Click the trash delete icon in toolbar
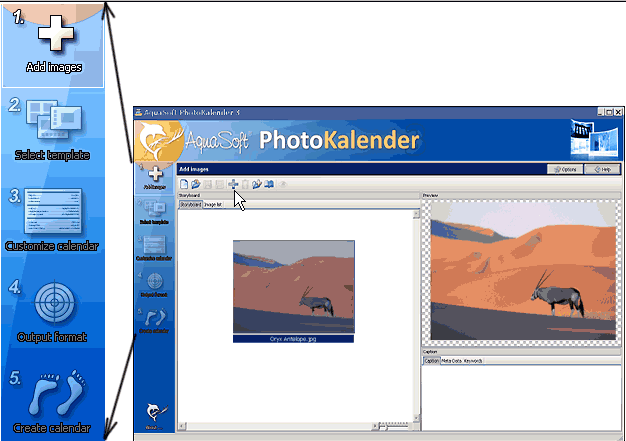This screenshot has width=626, height=441. point(245,184)
